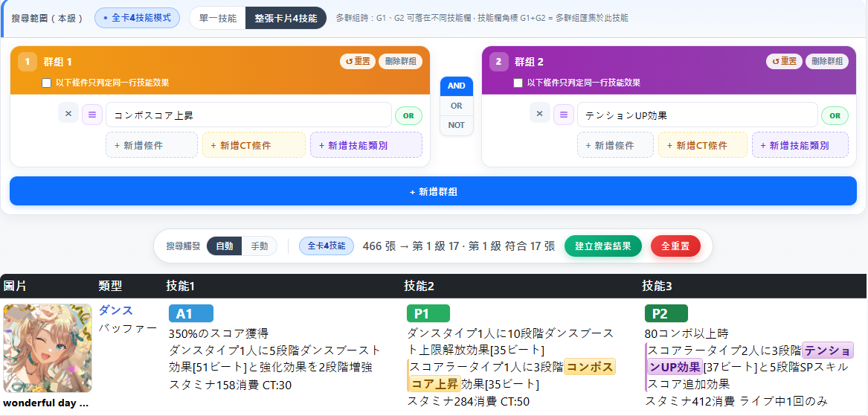Click the P2 skill tag
Screen dimensions: 868x416
pyautogui.click(x=666, y=313)
